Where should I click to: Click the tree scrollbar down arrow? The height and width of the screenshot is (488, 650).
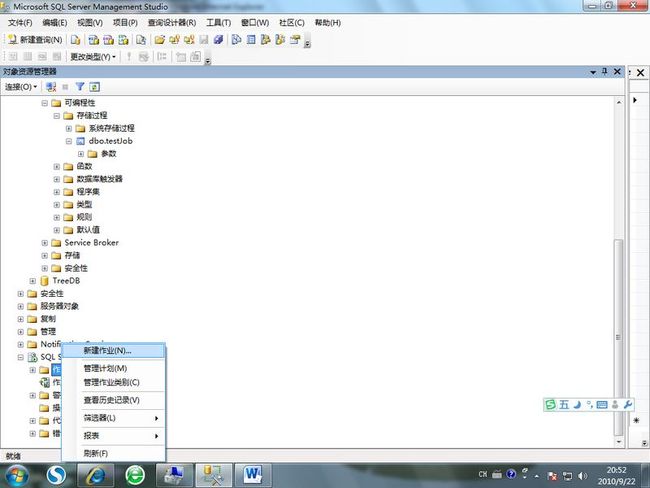[x=618, y=442]
